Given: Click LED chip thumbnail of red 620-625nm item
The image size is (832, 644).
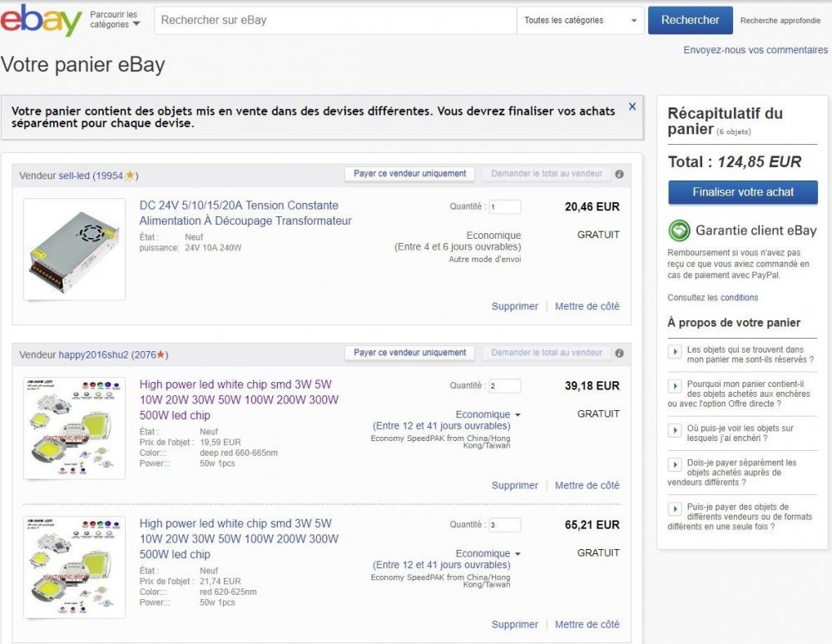Looking at the screenshot, I should point(74,567).
